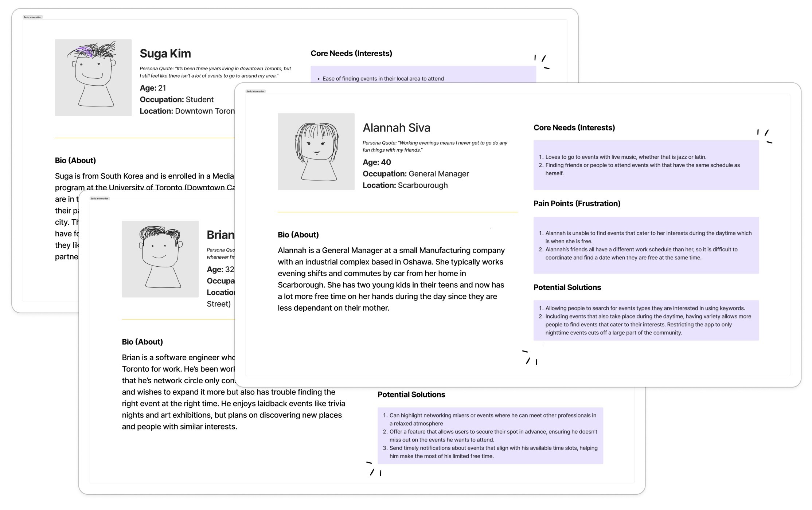Click 'Basic information' tag on Alannah's card
Image resolution: width=812 pixels, height=510 pixels.
(x=255, y=91)
